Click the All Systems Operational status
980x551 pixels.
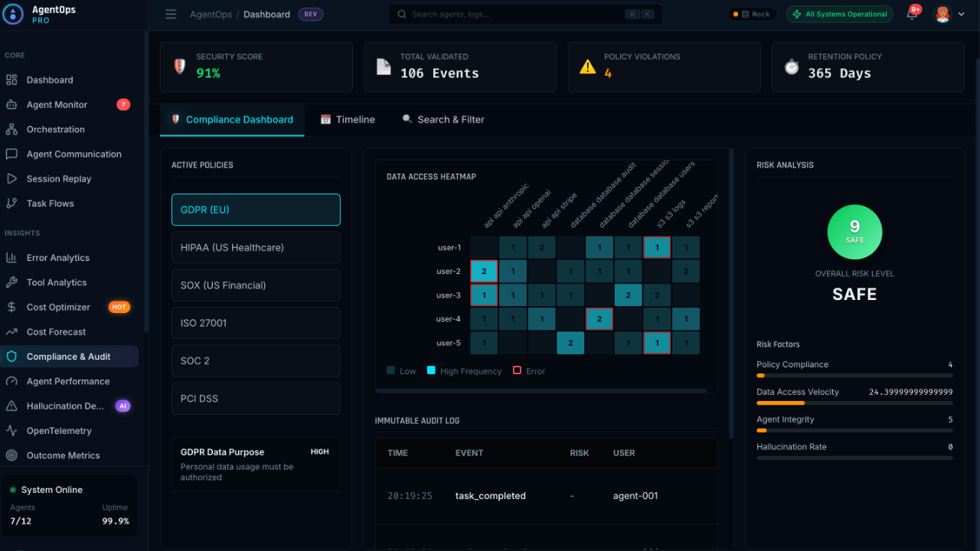tap(839, 14)
